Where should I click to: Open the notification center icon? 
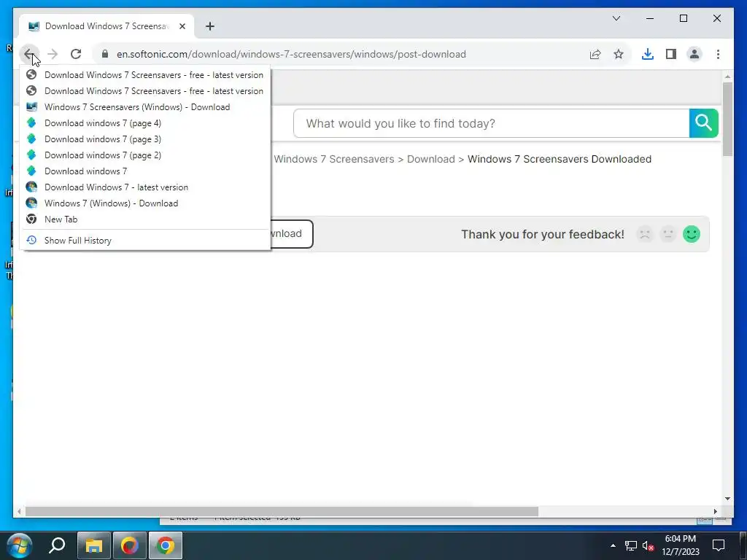[x=719, y=545]
